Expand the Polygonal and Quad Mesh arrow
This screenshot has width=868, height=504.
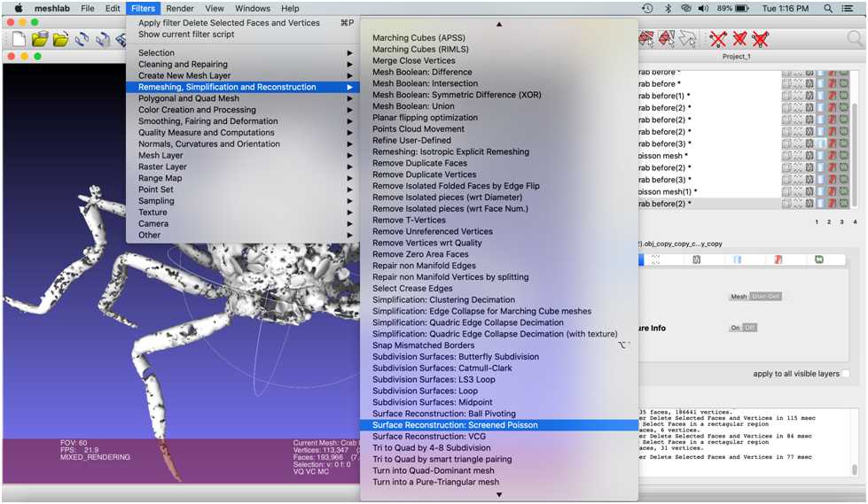(x=350, y=98)
